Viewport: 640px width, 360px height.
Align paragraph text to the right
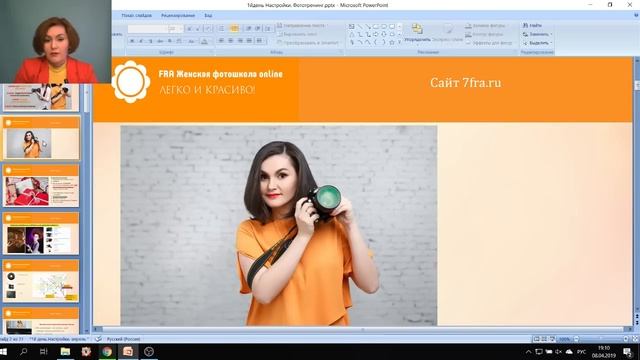(240, 41)
